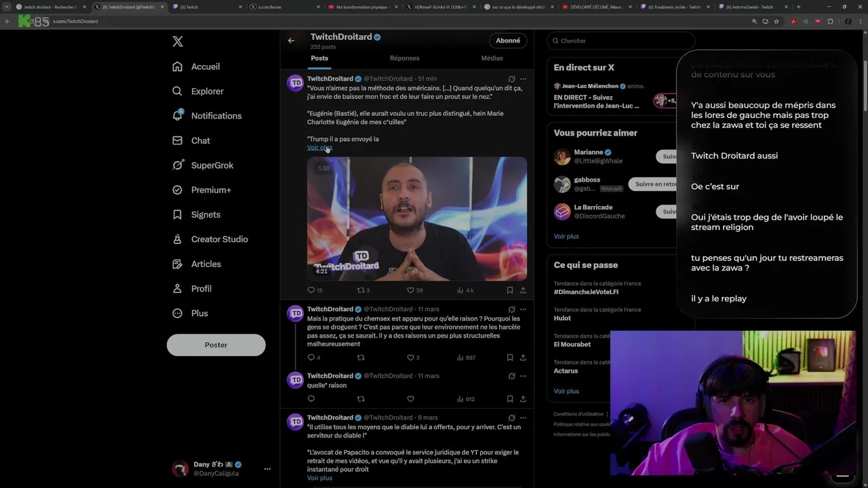Open a new browser tab
868x488 pixels.
tap(798, 7)
